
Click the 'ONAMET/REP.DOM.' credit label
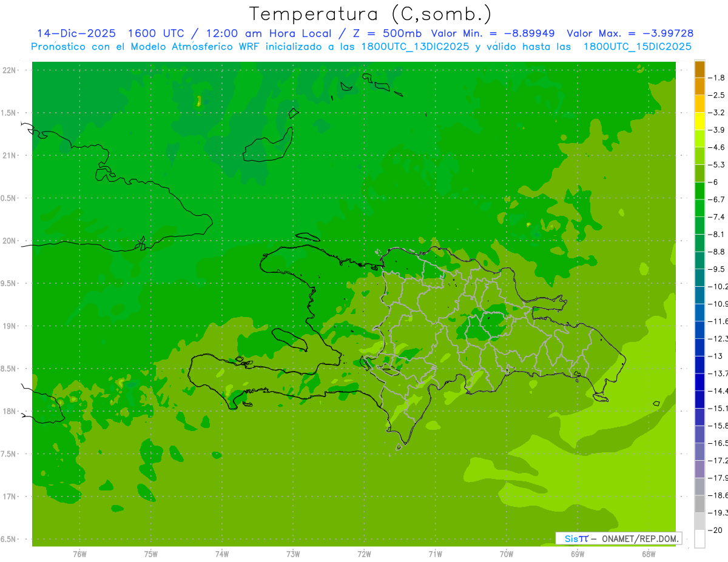639,538
